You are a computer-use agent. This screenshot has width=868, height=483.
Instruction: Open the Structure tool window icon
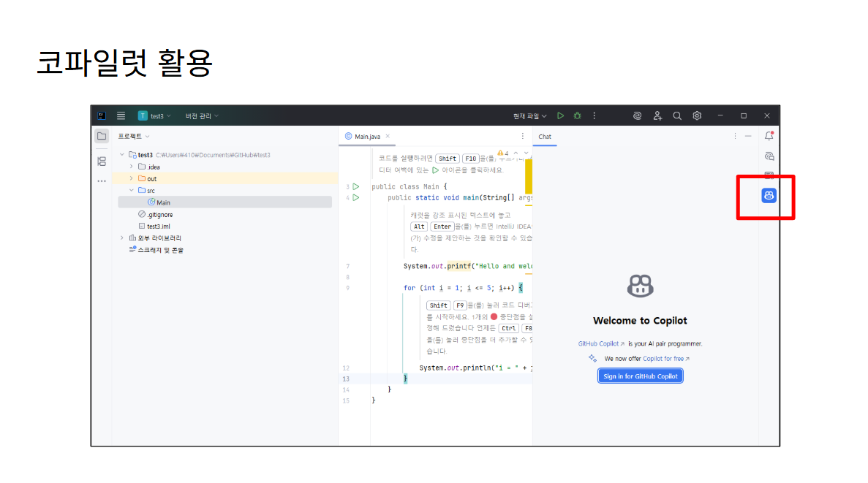point(102,161)
